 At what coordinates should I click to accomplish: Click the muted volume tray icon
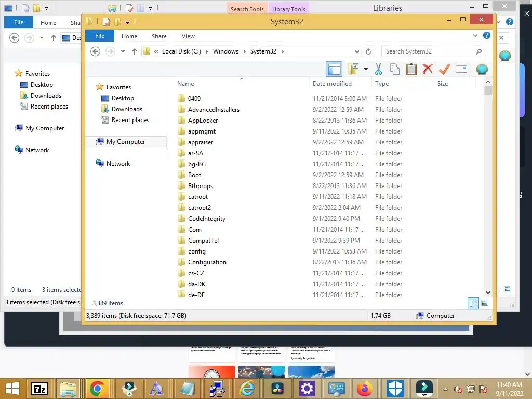(x=458, y=390)
